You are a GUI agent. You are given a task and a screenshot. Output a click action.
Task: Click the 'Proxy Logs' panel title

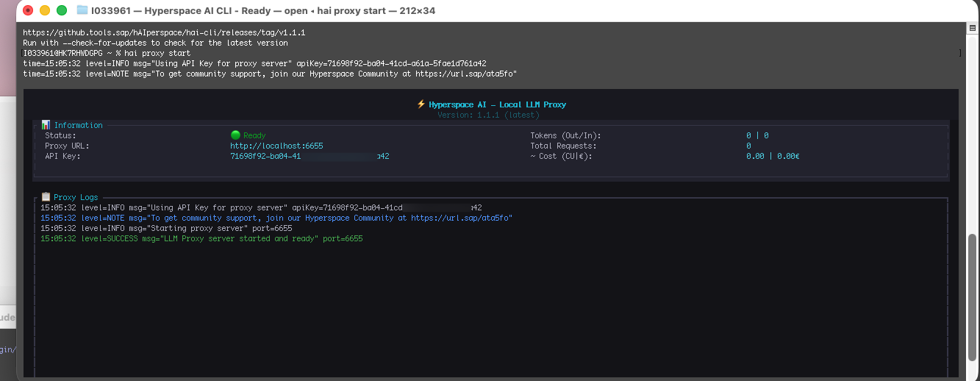coord(76,197)
